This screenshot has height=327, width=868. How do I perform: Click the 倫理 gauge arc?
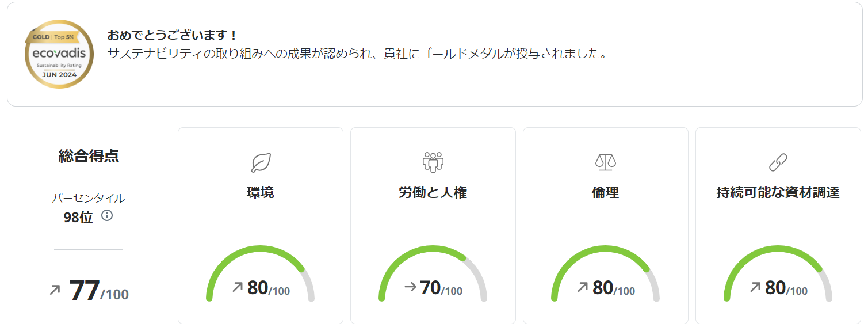pos(605,249)
